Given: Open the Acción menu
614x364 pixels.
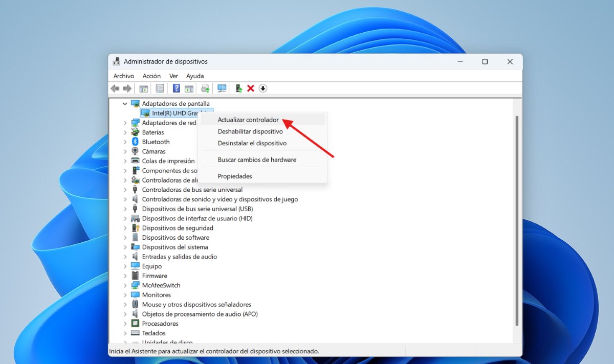Looking at the screenshot, I should click(x=151, y=76).
